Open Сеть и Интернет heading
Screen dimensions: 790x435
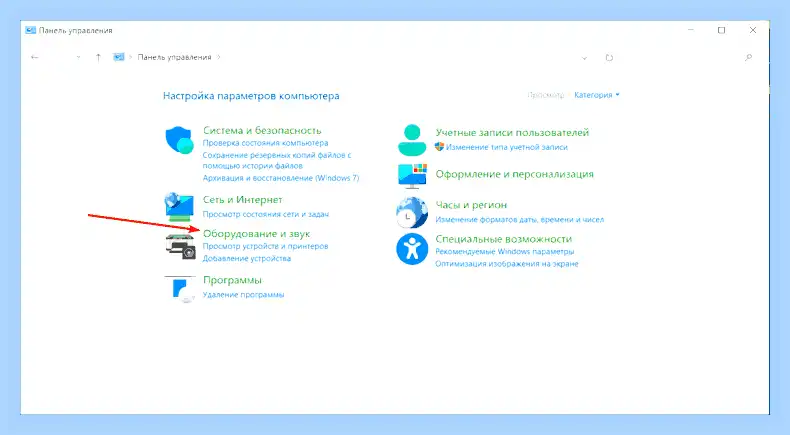[242, 200]
